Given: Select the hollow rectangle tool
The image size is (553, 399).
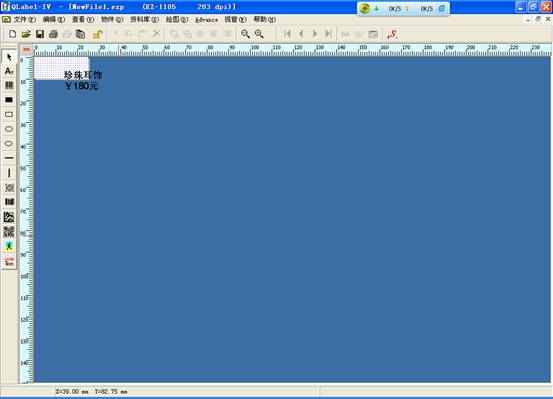Looking at the screenshot, I should click(9, 114).
